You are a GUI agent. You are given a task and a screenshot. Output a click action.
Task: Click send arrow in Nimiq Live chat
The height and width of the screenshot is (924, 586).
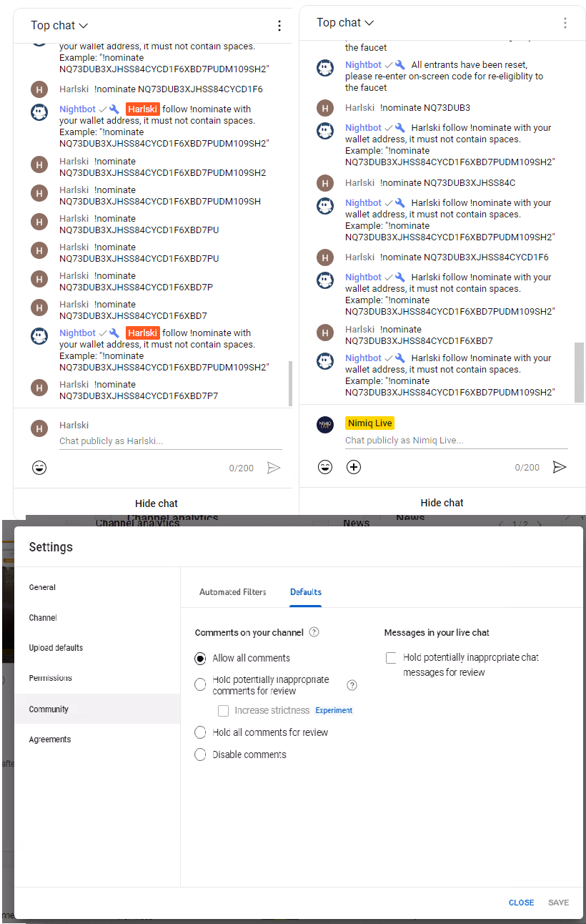560,467
